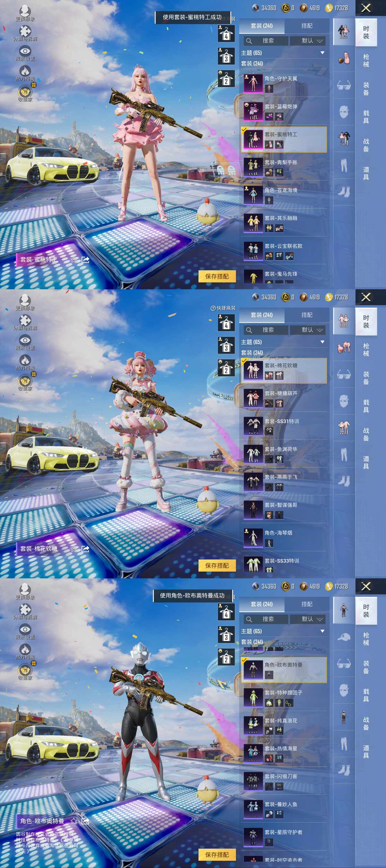Screen dimensions: 386x868
Task: Click the 套装-曼妙人鱼 entry
Action: pyautogui.click(x=284, y=809)
